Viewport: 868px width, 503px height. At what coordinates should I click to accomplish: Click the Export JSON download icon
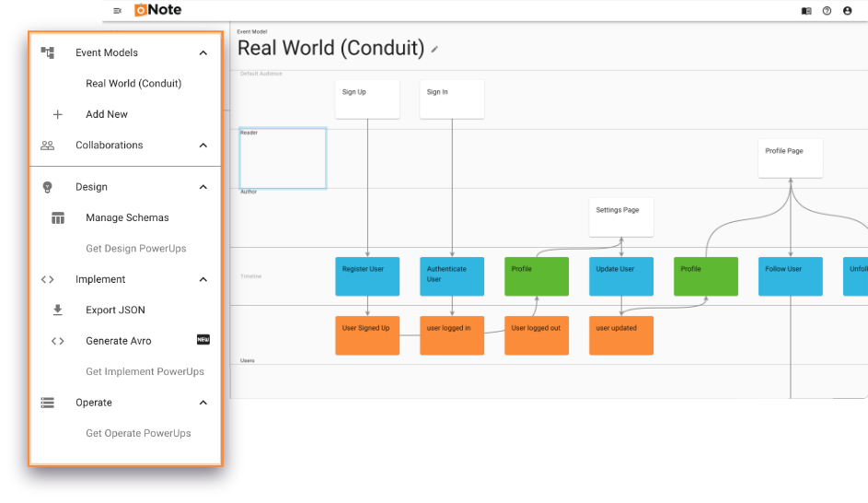58,310
